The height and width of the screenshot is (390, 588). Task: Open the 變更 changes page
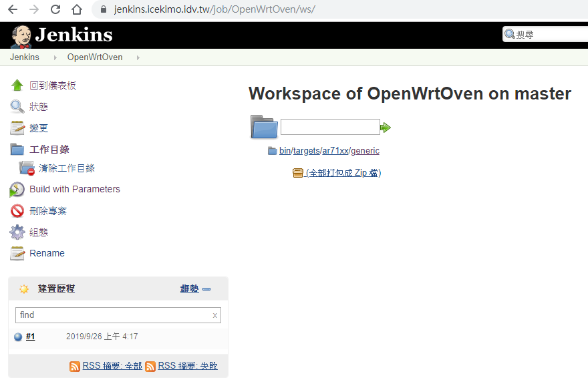[x=39, y=128]
